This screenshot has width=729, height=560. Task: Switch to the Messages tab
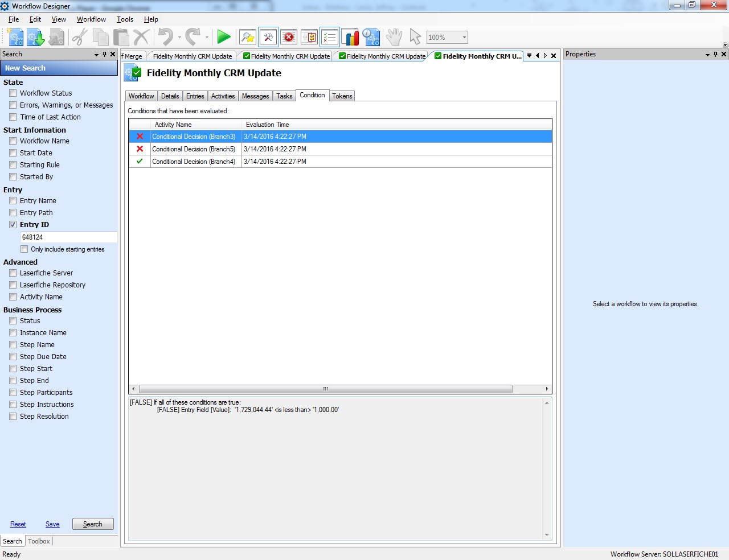[255, 96]
